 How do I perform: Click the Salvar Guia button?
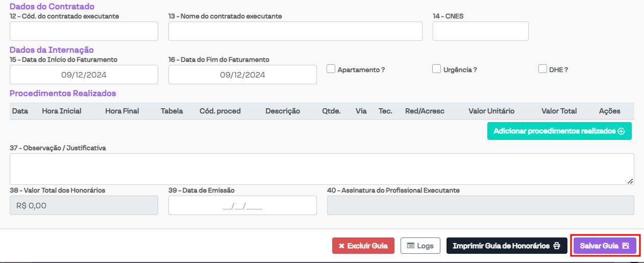click(x=605, y=246)
